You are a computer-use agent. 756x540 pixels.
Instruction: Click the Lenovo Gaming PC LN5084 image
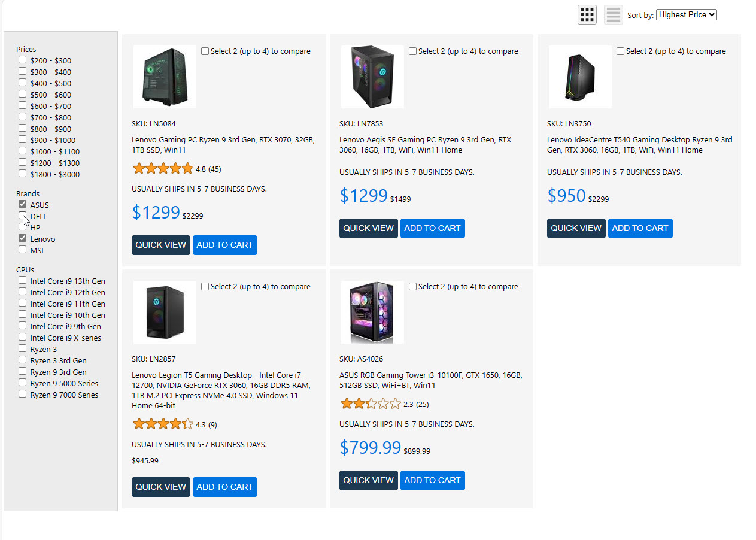(x=165, y=77)
